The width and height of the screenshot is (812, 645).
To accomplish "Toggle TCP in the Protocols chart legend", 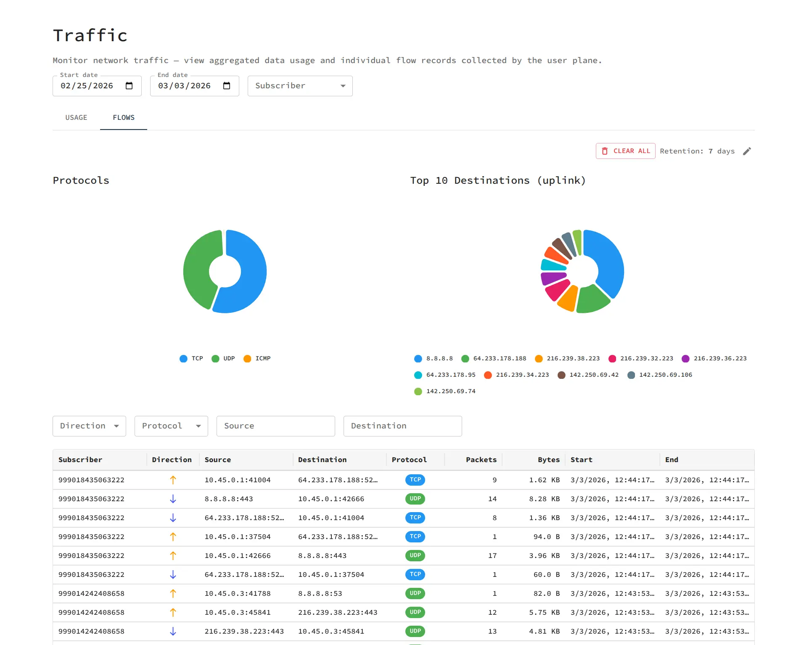I will pos(191,359).
